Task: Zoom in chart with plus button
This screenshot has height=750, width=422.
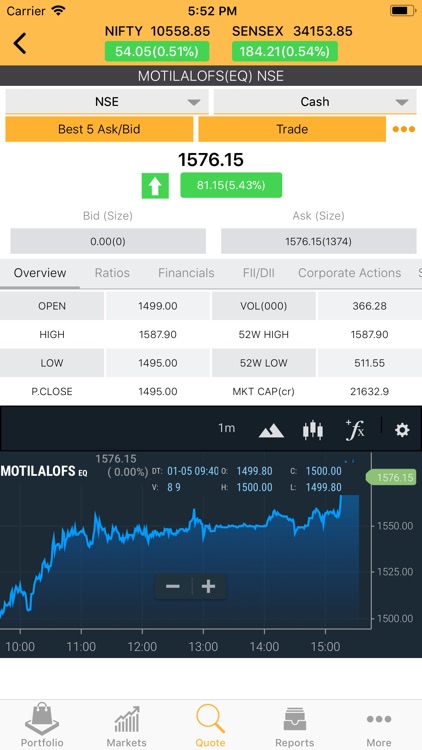Action: (x=209, y=586)
